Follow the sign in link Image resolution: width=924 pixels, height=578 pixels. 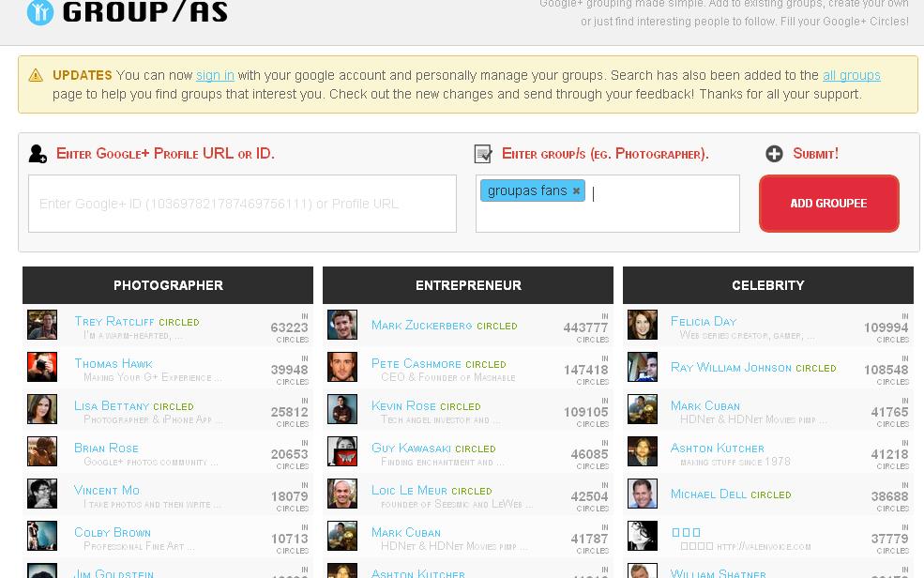point(215,75)
